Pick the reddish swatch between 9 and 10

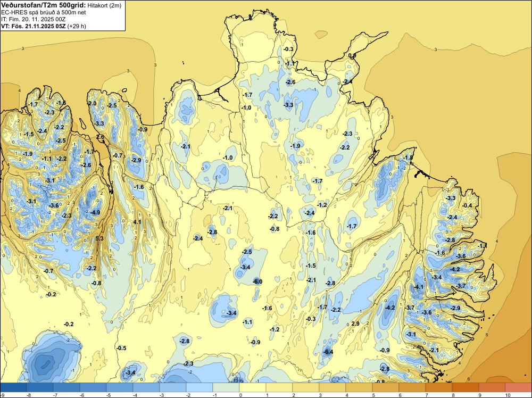click(492, 387)
